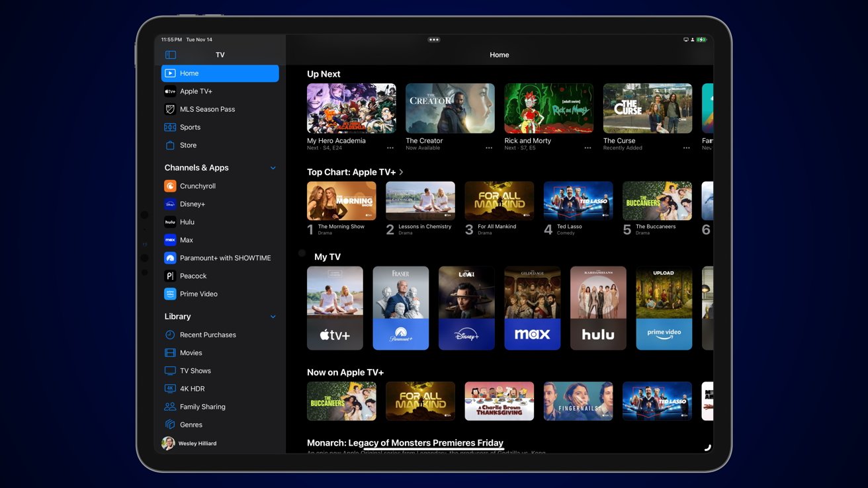
Task: Open more options for My Hero Academia
Action: pos(390,147)
